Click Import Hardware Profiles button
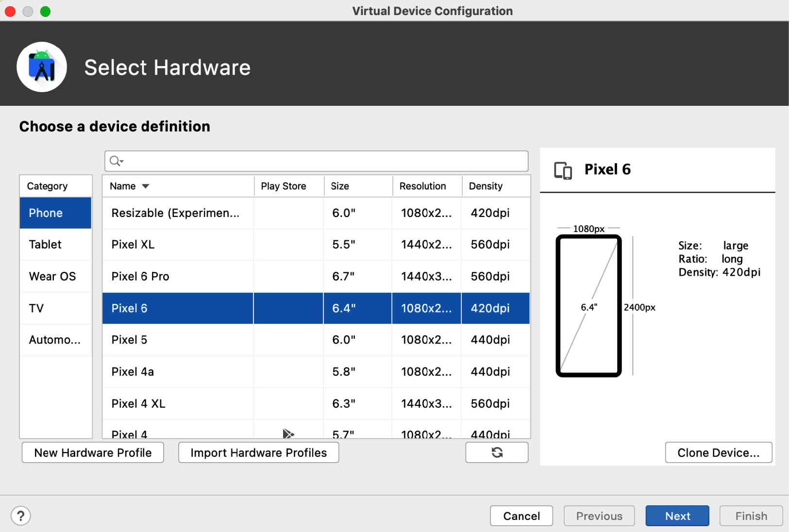Viewport: 789px width, 532px height. coord(258,452)
